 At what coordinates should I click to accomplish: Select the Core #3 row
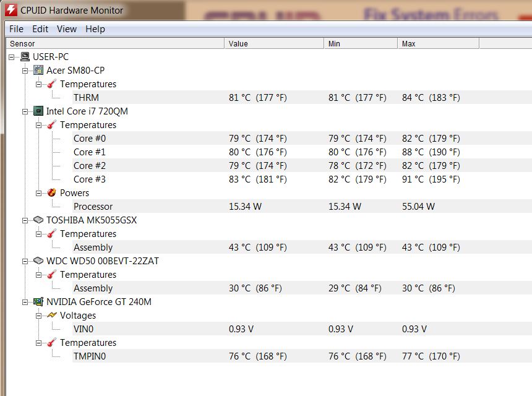(x=302, y=179)
